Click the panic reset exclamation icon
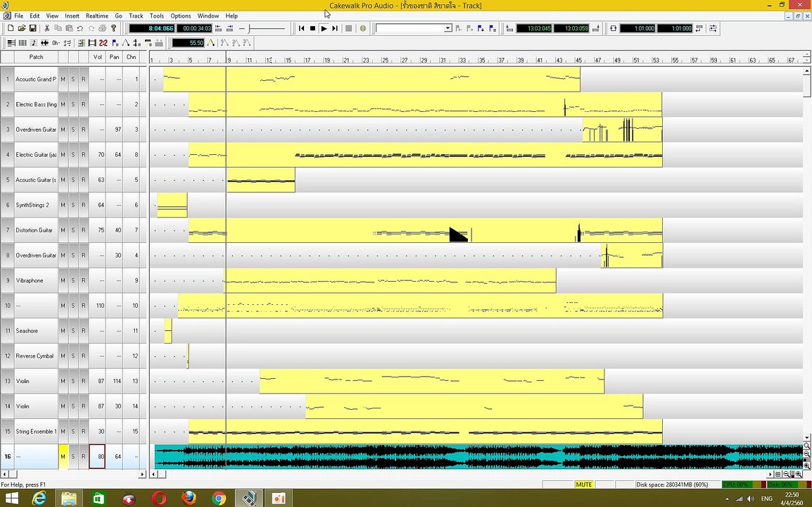Viewport: 812px width, 507px height. [363, 28]
